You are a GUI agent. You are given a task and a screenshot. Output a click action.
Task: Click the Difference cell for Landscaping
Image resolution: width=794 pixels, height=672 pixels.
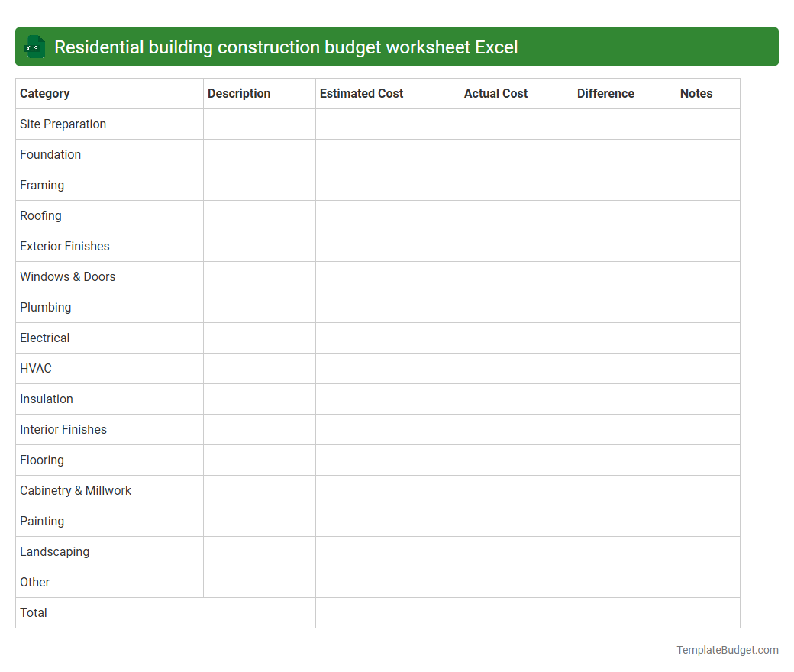(624, 551)
